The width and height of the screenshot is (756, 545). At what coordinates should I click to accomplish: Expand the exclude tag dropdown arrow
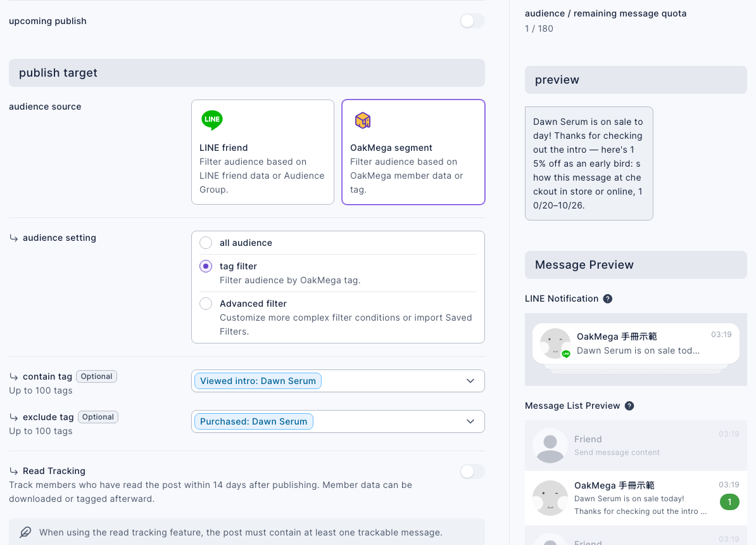tap(470, 421)
